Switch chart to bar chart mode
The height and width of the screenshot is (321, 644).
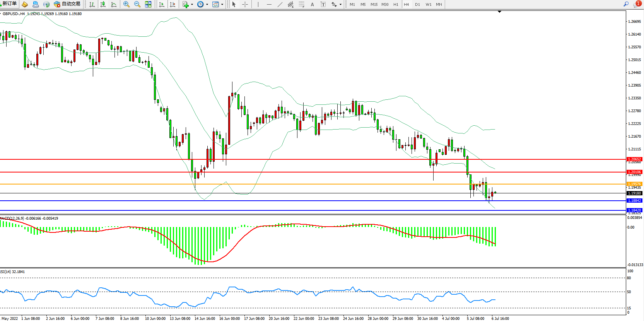pyautogui.click(x=92, y=5)
